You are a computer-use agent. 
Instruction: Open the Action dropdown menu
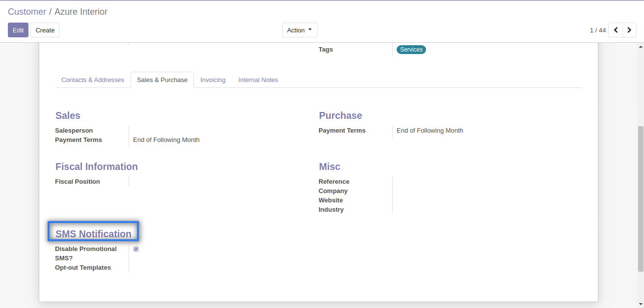pyautogui.click(x=299, y=30)
